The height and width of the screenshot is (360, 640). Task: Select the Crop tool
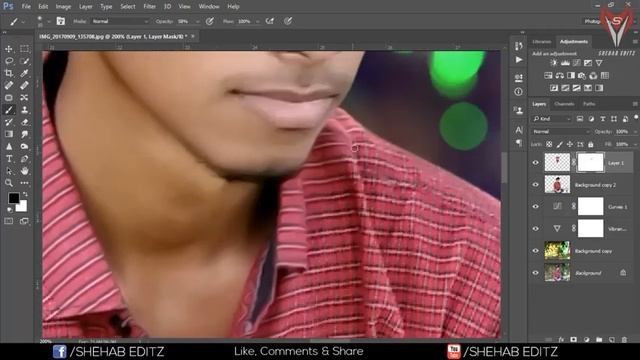point(9,73)
